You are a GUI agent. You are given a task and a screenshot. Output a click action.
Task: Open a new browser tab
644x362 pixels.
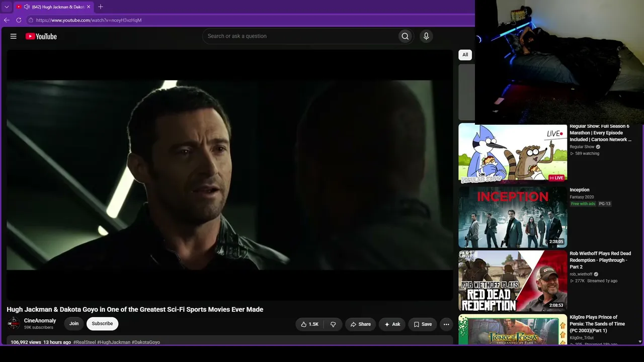[x=101, y=7]
